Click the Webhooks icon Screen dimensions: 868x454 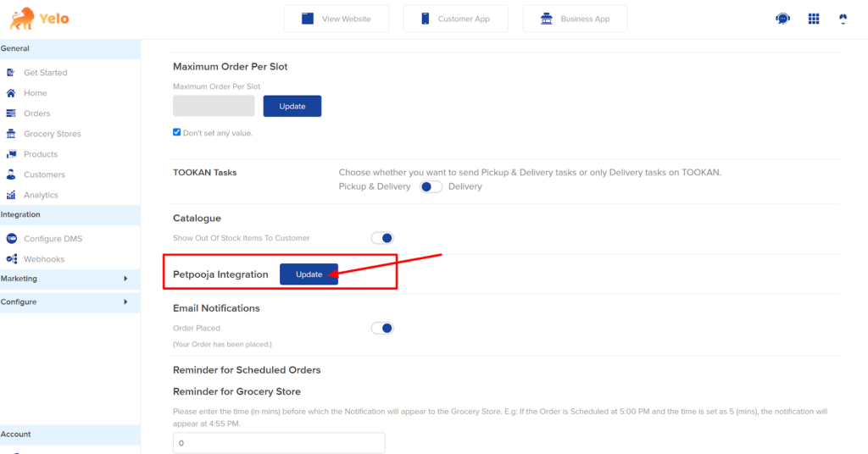click(x=12, y=259)
